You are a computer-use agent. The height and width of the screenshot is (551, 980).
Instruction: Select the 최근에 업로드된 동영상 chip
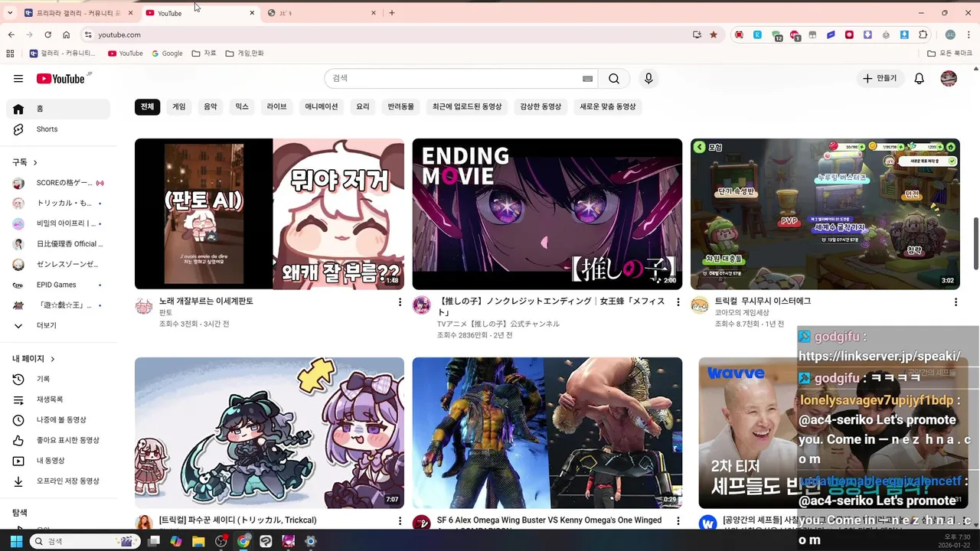pos(467,107)
